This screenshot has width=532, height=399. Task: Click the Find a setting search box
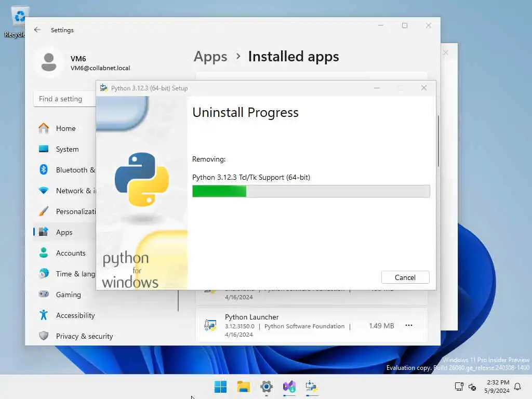[x=65, y=99]
